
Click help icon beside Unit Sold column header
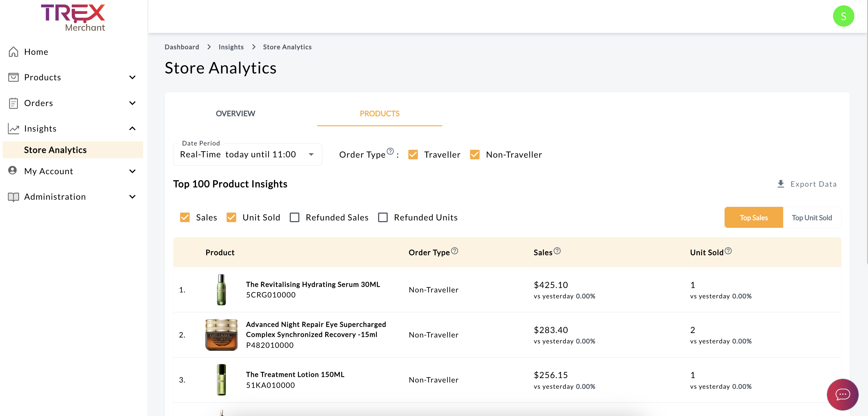pyautogui.click(x=728, y=251)
